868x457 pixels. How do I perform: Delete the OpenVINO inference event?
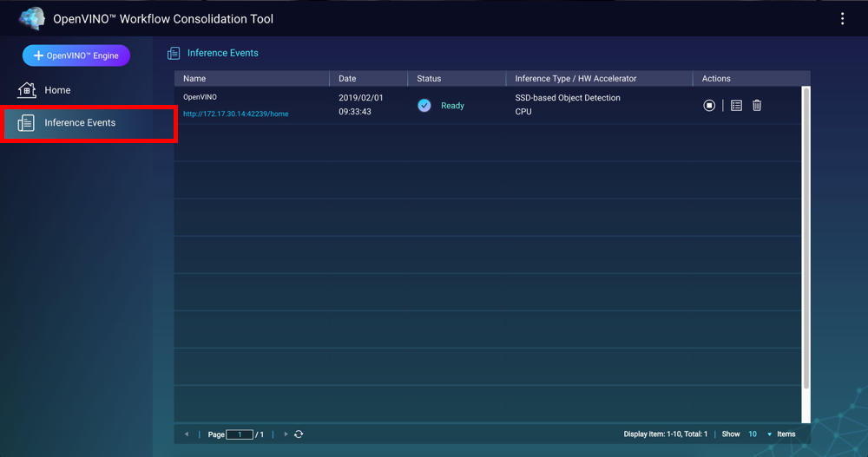[757, 106]
